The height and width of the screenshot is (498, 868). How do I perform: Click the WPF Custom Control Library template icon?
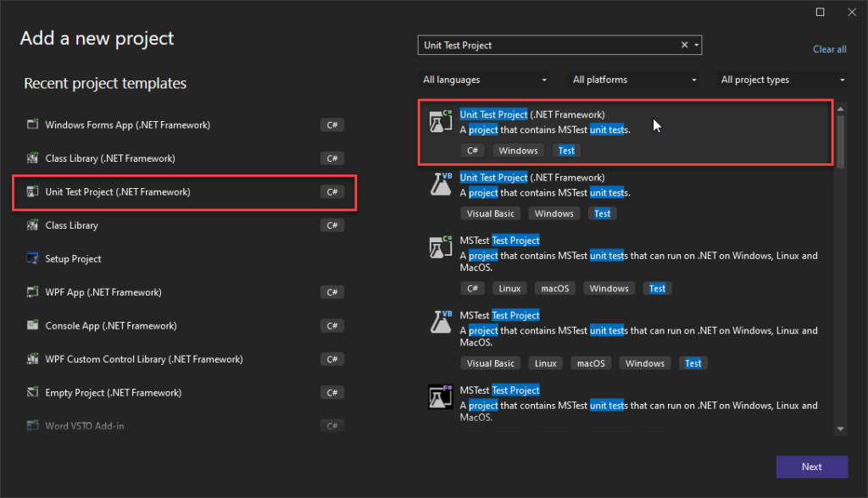[x=33, y=359]
